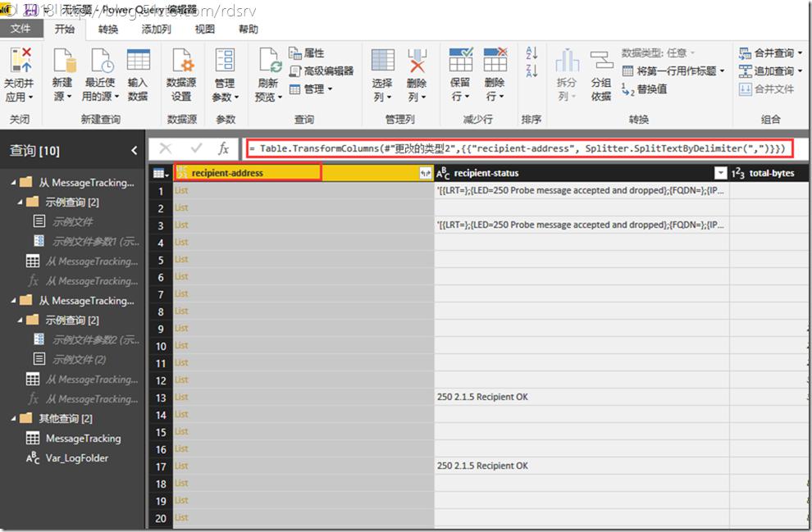Click '250 2.1.5 Recipient OK' in row 13
The width and height of the screenshot is (812, 532).
click(482, 397)
